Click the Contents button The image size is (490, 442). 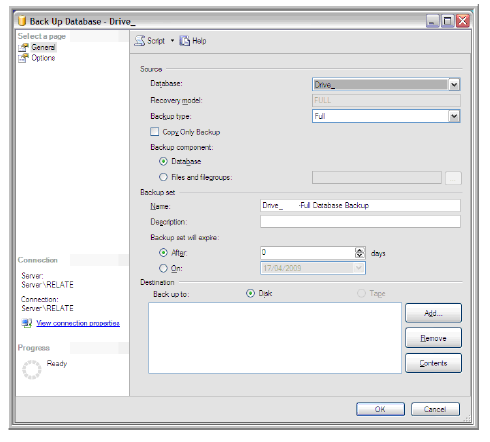click(433, 363)
